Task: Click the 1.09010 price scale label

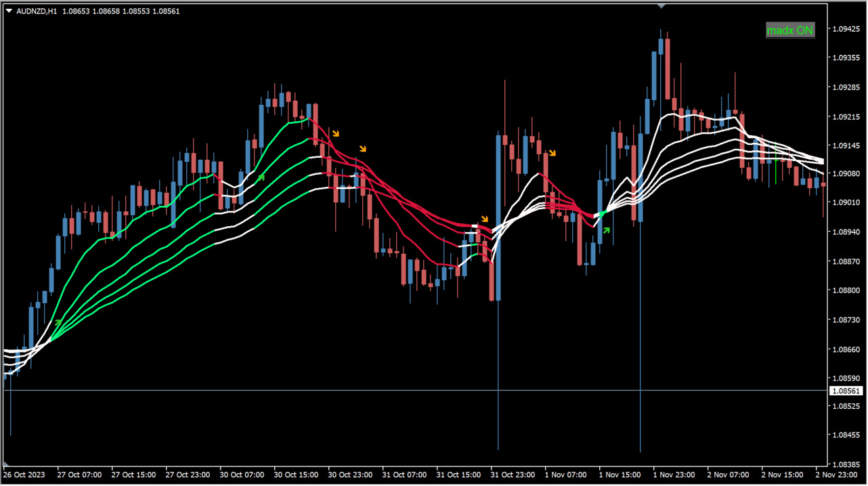Action: (846, 203)
